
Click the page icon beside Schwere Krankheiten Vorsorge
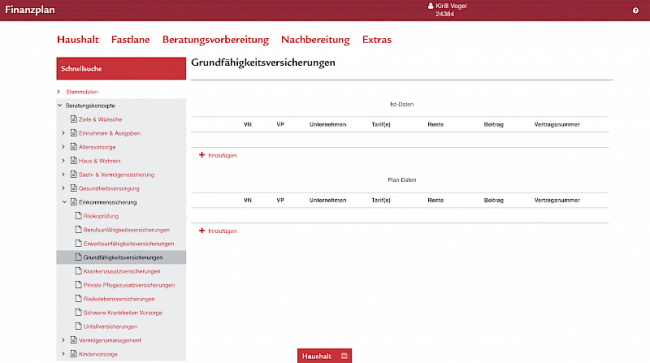[x=78, y=312]
